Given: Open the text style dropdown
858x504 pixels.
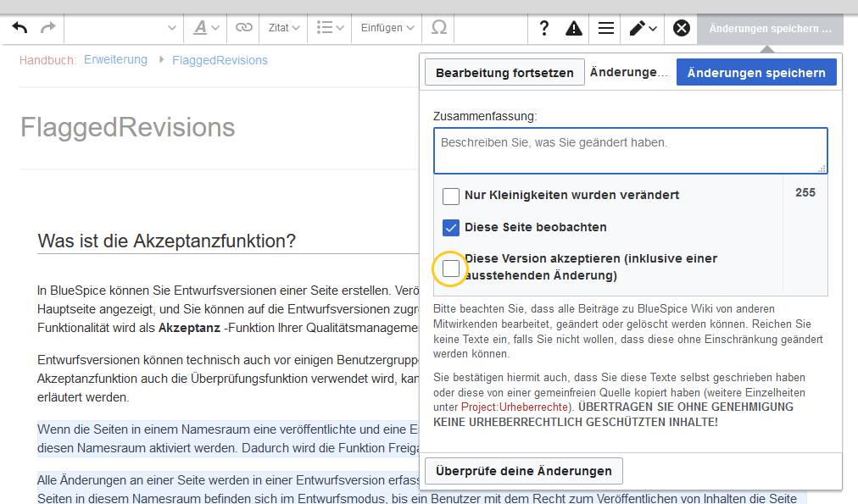Looking at the screenshot, I should (x=206, y=28).
